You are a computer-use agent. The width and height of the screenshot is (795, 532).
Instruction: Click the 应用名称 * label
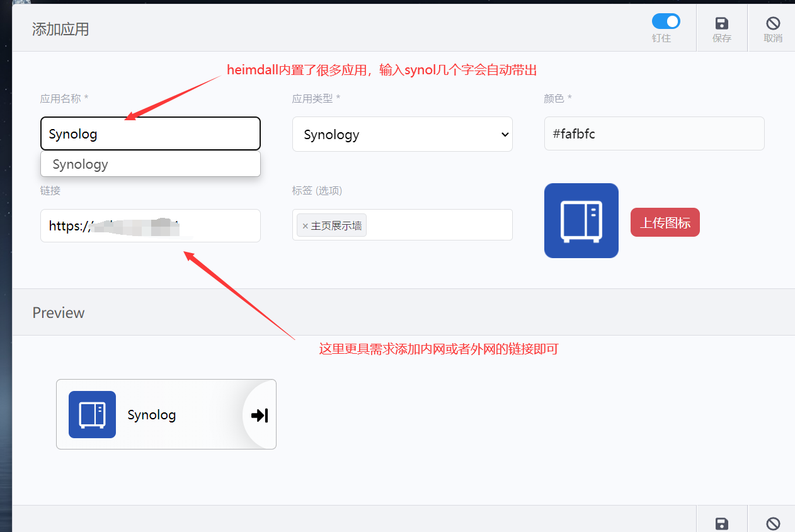(64, 99)
